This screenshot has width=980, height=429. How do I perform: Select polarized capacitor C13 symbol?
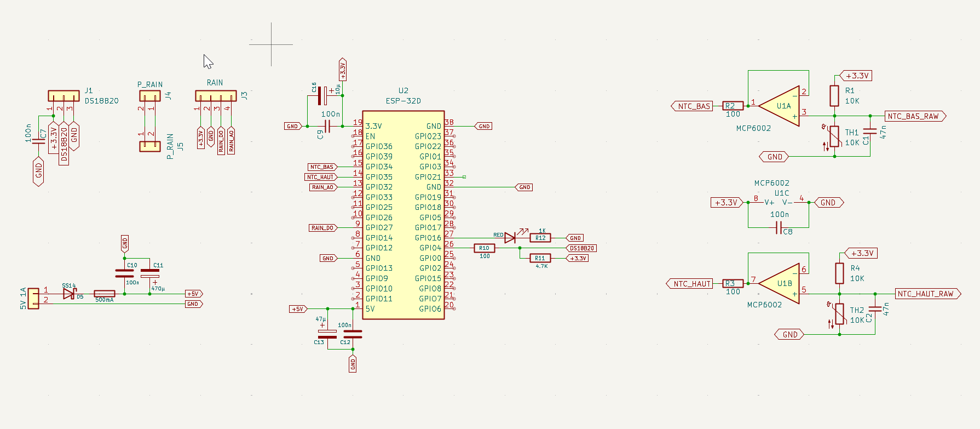(327, 334)
